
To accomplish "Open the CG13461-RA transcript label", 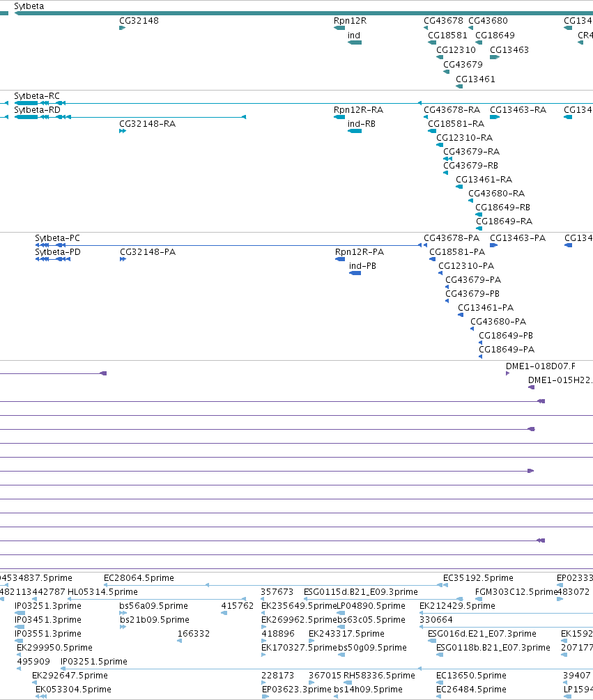I will [x=484, y=180].
